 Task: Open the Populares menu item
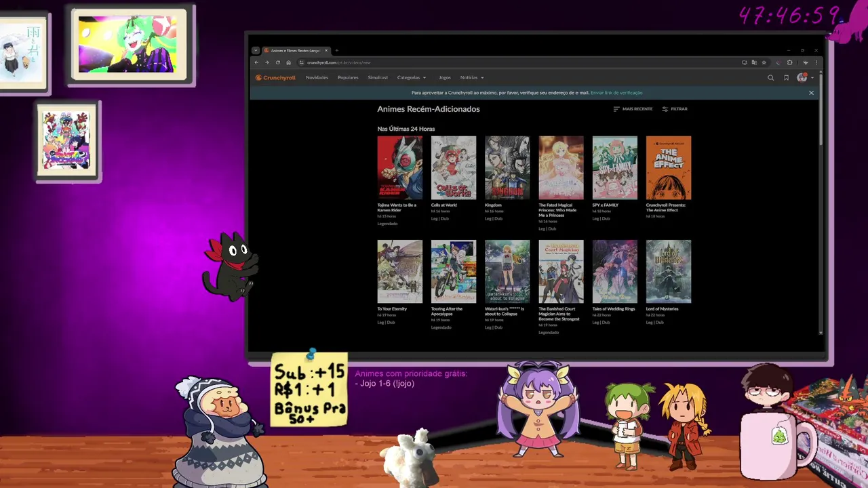[348, 78]
